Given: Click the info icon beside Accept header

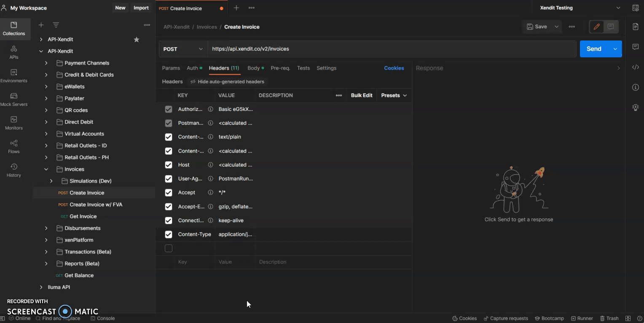Looking at the screenshot, I should tap(210, 192).
